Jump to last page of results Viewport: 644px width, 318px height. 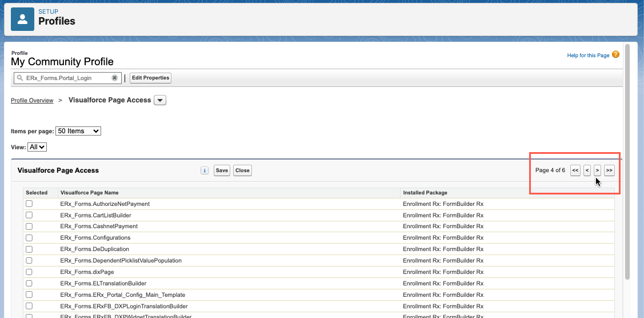pyautogui.click(x=609, y=170)
